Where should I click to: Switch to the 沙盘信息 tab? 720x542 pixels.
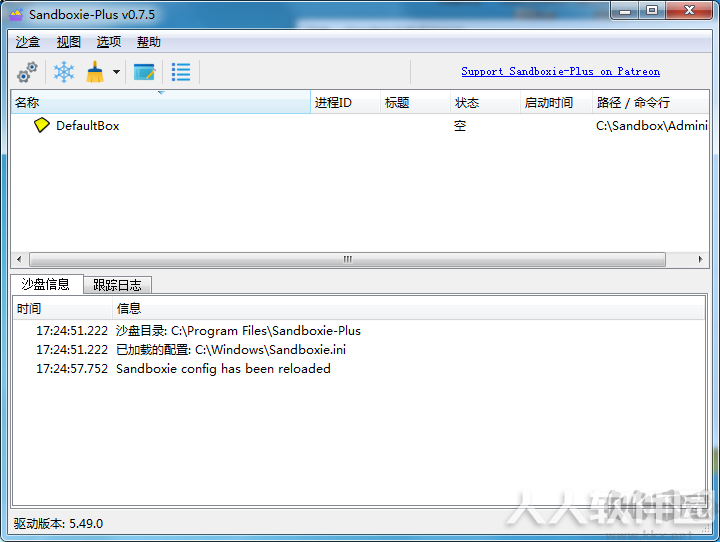click(46, 284)
